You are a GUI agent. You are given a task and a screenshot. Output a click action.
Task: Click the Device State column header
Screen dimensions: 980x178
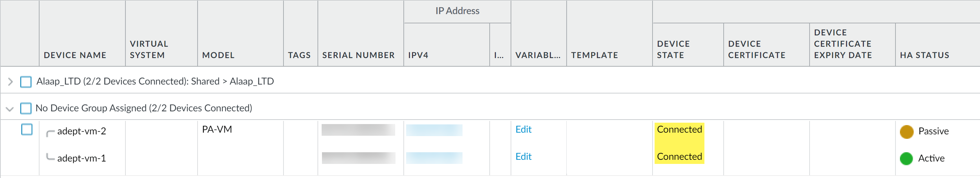pyautogui.click(x=673, y=49)
